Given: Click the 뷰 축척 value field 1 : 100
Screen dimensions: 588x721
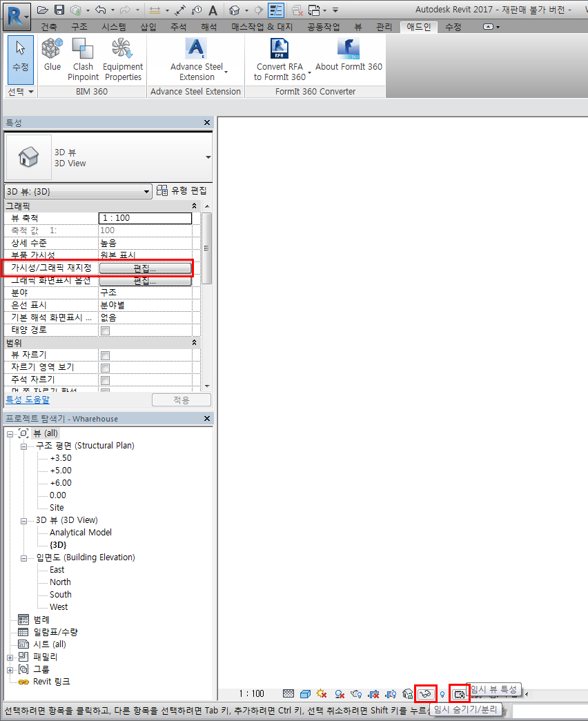Looking at the screenshot, I should click(145, 218).
